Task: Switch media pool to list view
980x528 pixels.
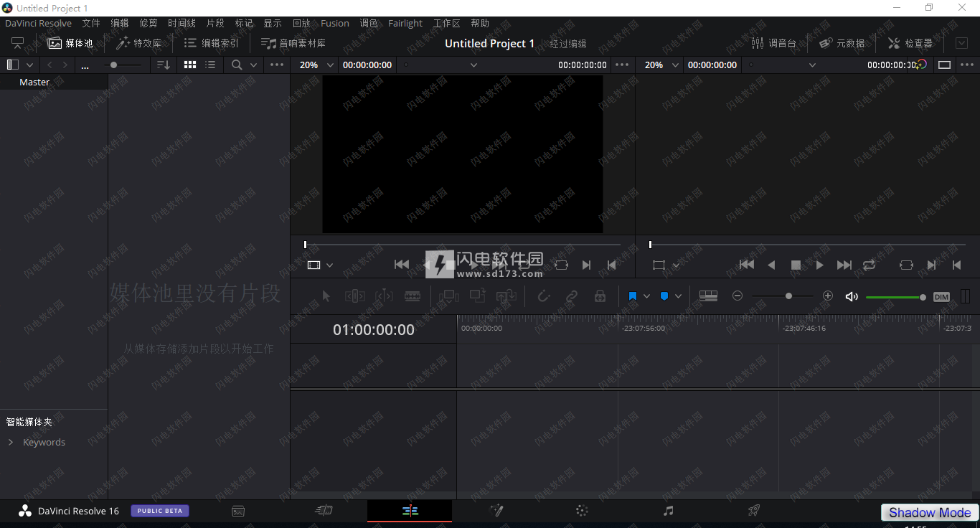Action: click(210, 65)
